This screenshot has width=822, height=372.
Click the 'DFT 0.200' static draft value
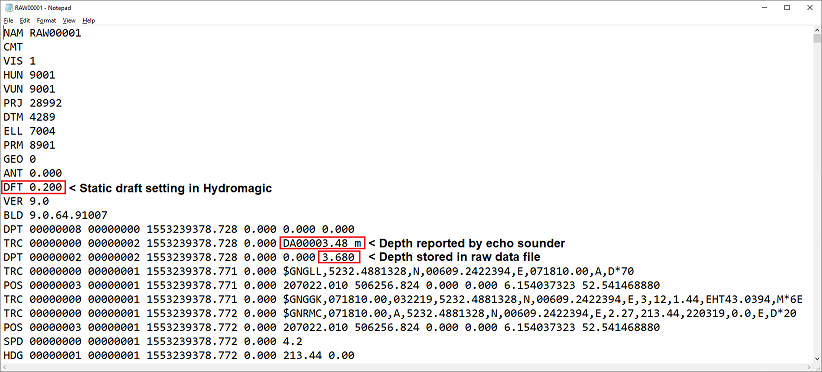pyautogui.click(x=34, y=187)
